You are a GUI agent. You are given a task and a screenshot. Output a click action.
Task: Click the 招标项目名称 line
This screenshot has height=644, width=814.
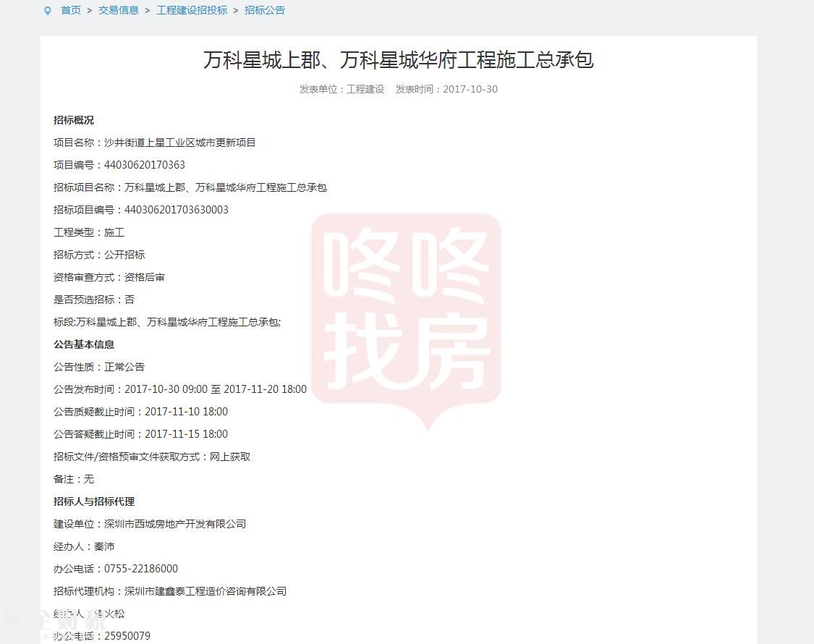tap(190, 187)
